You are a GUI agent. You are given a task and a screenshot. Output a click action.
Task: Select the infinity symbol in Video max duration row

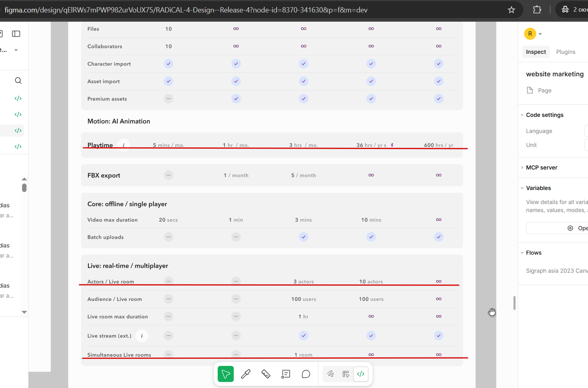pos(439,220)
